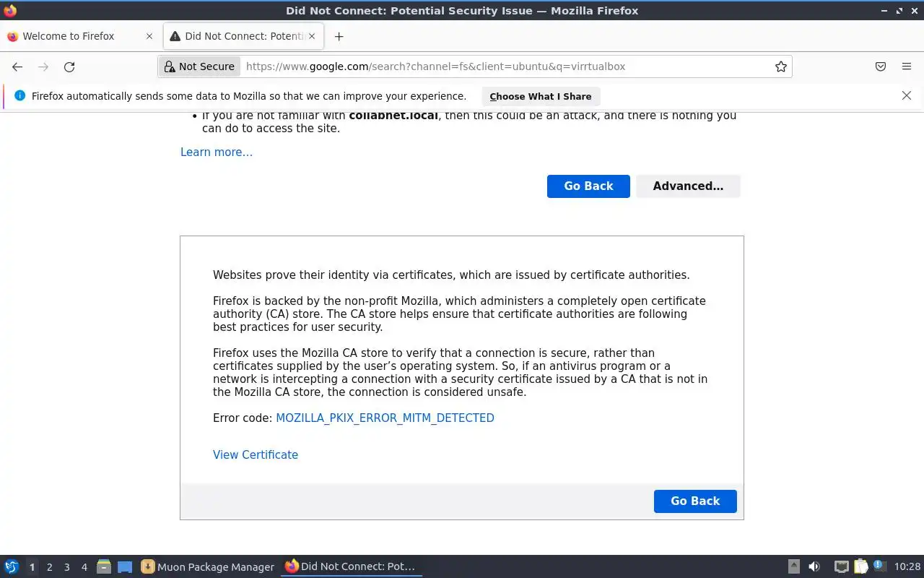Click the MOZILLA_PKIX_ERROR_MITM_DETECTED error code link
This screenshot has width=924, height=578.
click(385, 418)
